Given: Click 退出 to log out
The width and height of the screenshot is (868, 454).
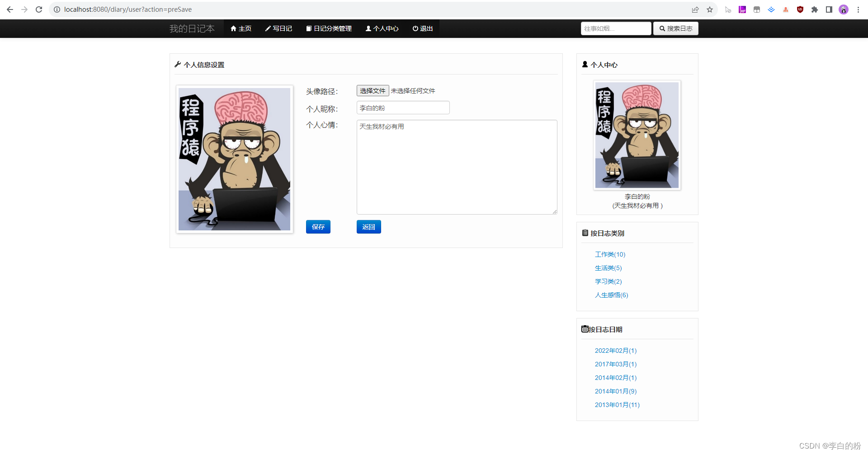Looking at the screenshot, I should click(x=423, y=28).
